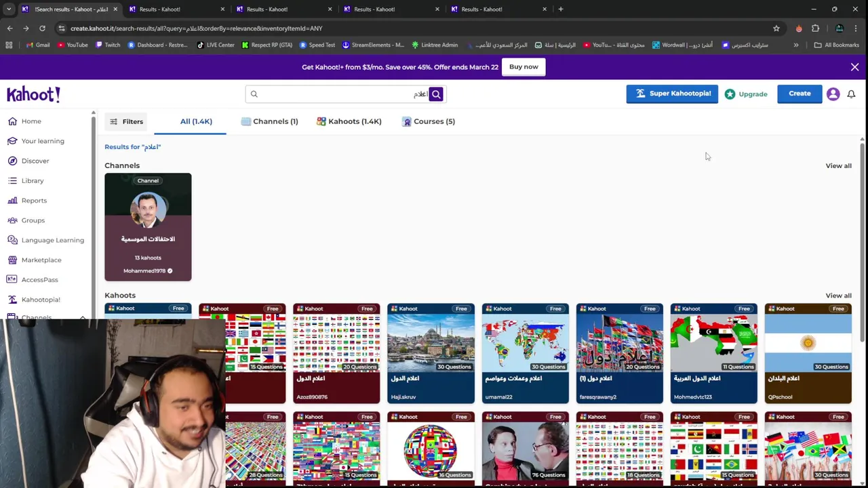Open the notifications bell
Viewport: 868px width, 488px height.
(851, 94)
